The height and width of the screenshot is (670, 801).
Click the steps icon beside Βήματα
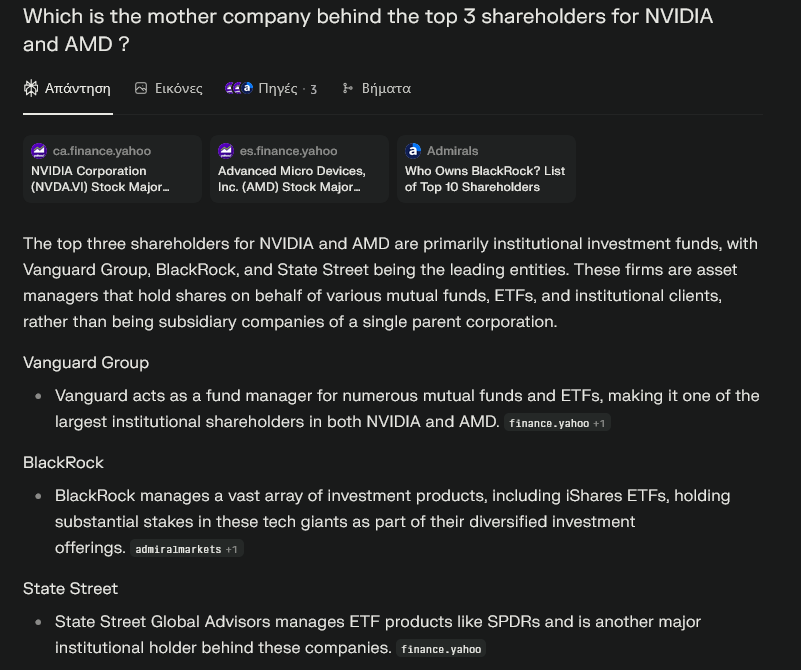348,88
